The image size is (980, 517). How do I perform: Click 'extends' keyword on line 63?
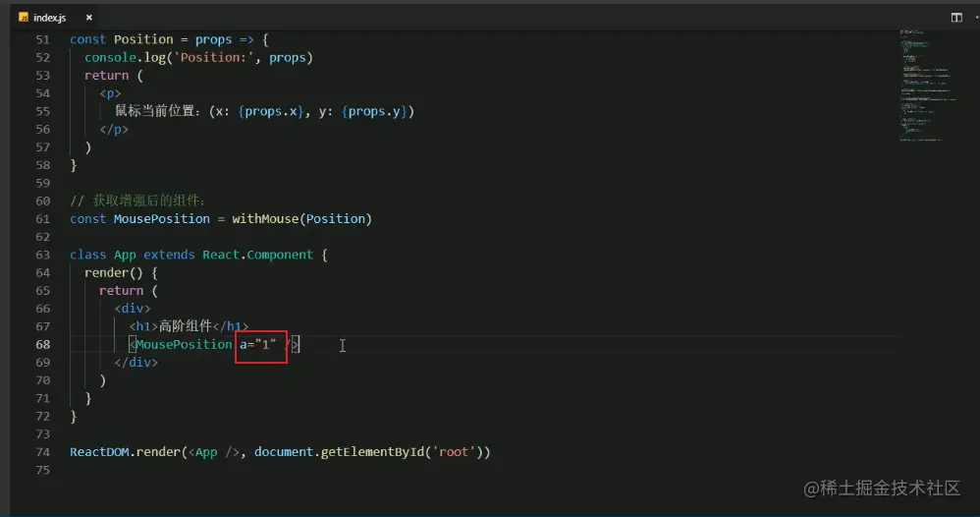pos(169,255)
